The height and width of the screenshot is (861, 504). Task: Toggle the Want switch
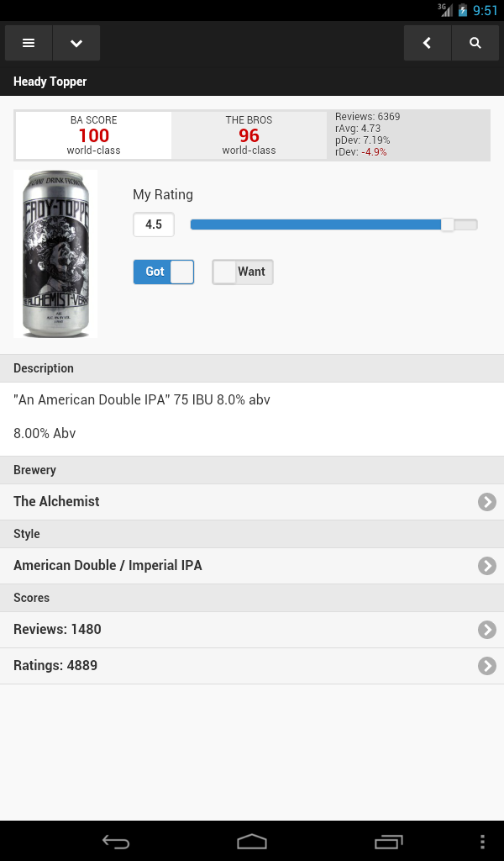coord(243,272)
